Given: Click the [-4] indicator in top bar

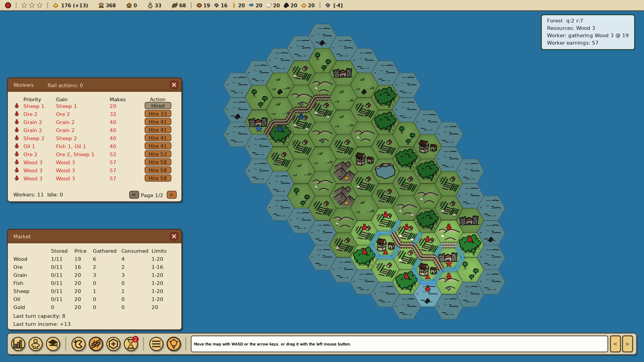Looking at the screenshot, I should (x=334, y=5).
